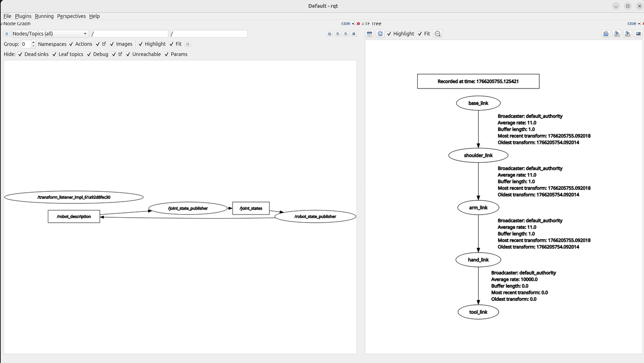644x363 pixels.
Task: Open the Plugins menu
Action: pyautogui.click(x=23, y=16)
